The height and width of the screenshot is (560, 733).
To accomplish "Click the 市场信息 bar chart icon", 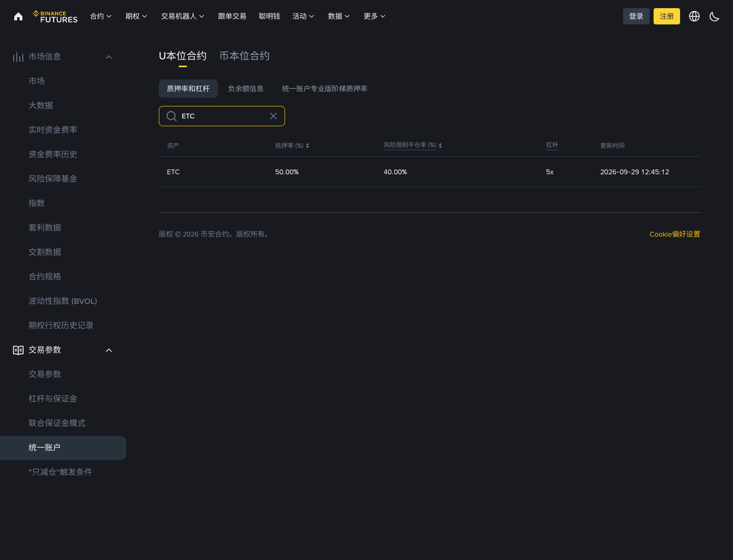I will pyautogui.click(x=18, y=57).
